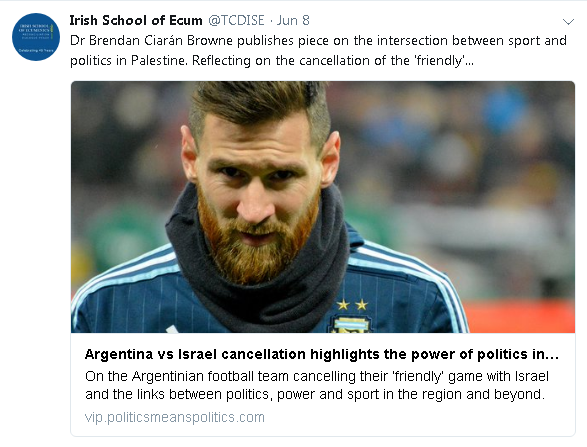Open the tweet permalink dated Jun 8
This screenshot has height=447, width=587.
tap(293, 20)
